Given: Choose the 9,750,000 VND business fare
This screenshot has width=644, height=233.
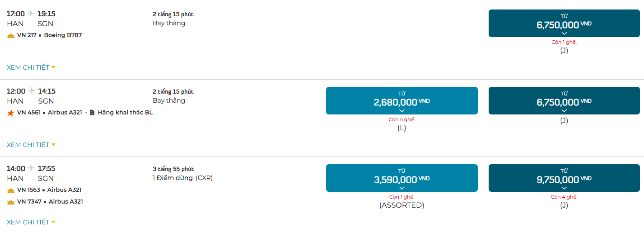Looking at the screenshot, I should pos(564,178).
